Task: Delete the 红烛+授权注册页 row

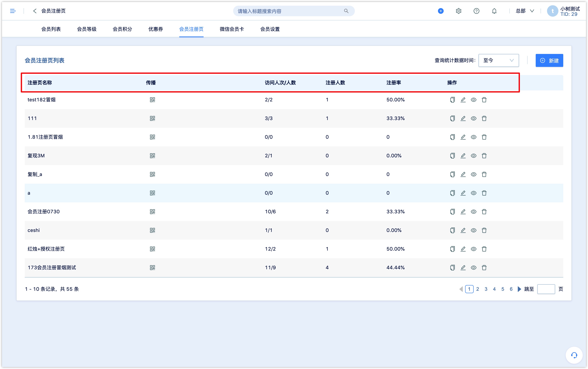Action: (x=484, y=249)
